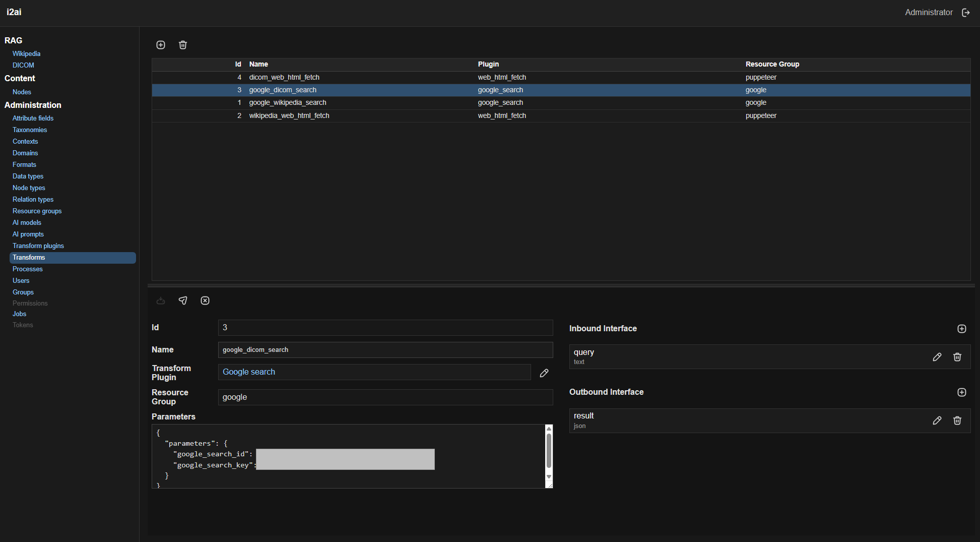Image resolution: width=980 pixels, height=542 pixels.
Task: Select the dicom_web_html_fetch row
Action: pos(561,77)
